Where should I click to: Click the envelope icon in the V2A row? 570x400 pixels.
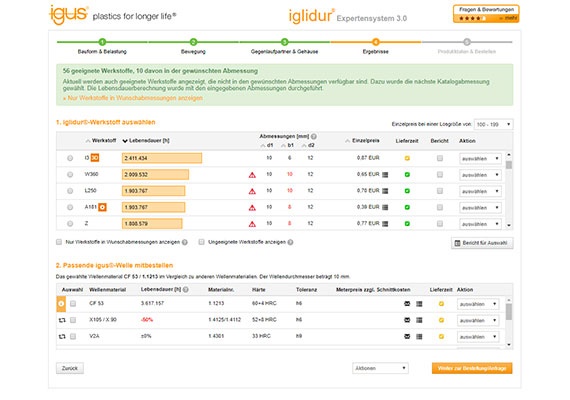(407, 336)
